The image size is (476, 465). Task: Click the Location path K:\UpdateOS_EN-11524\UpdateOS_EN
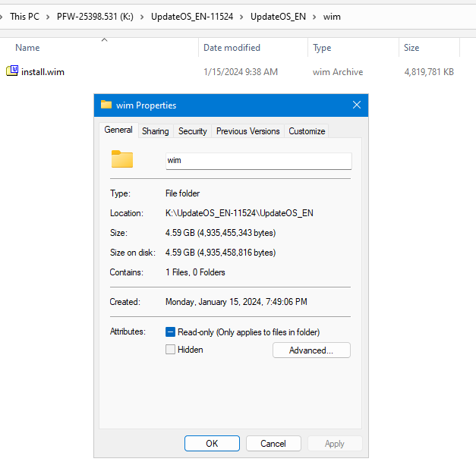[x=239, y=213]
